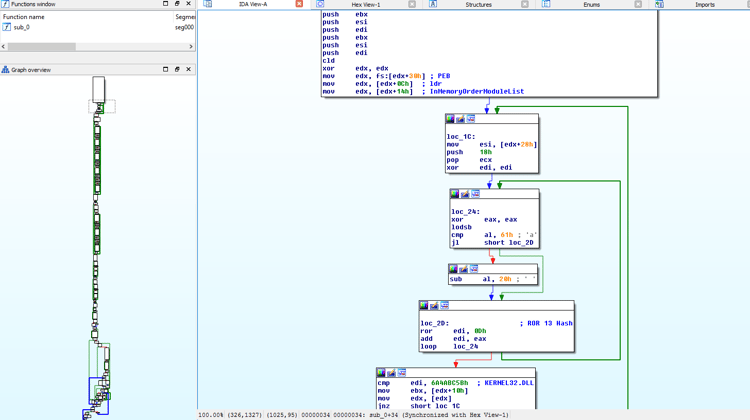
Task: Select the loc_1C label
Action: [461, 137]
